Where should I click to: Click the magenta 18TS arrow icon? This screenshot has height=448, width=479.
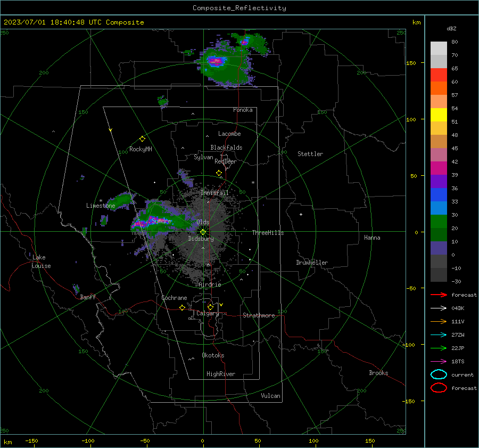click(x=439, y=361)
